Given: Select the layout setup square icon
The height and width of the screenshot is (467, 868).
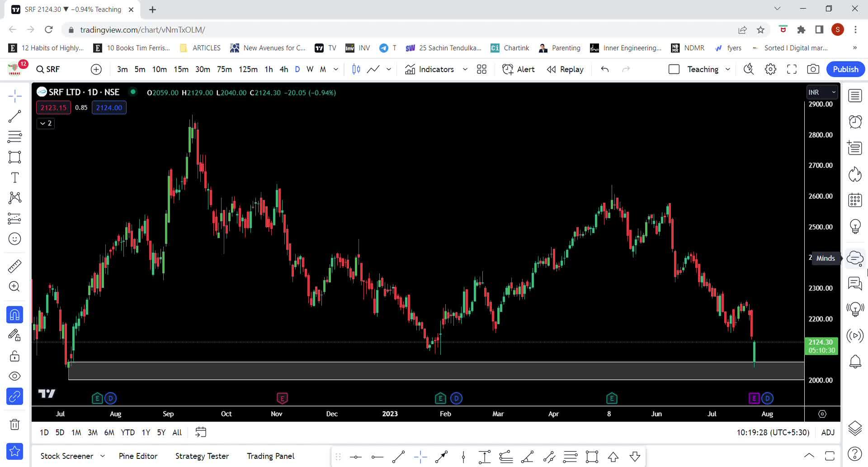Looking at the screenshot, I should (x=674, y=69).
